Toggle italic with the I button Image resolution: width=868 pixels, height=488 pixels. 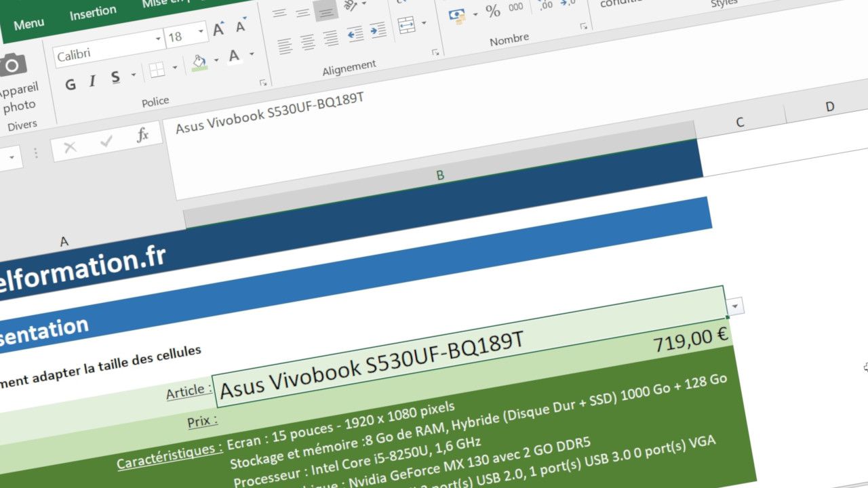[92, 81]
